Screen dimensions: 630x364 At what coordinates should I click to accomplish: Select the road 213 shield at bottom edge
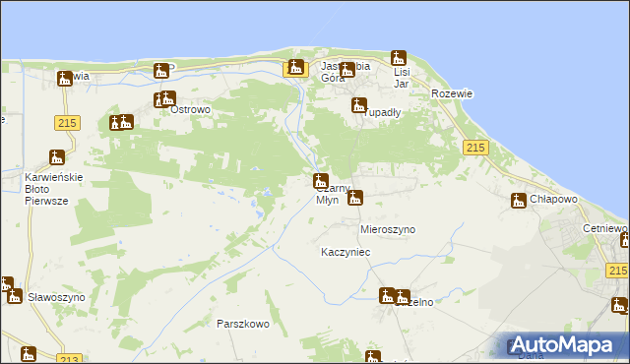70,358
